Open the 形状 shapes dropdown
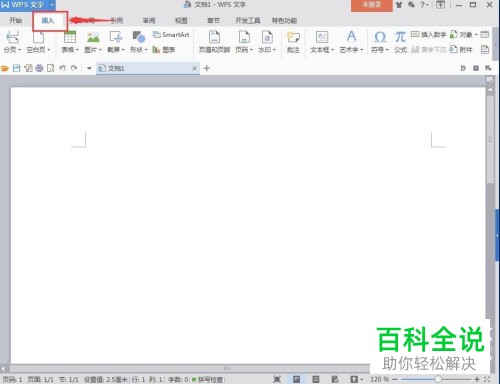The image size is (500, 384). [x=139, y=42]
